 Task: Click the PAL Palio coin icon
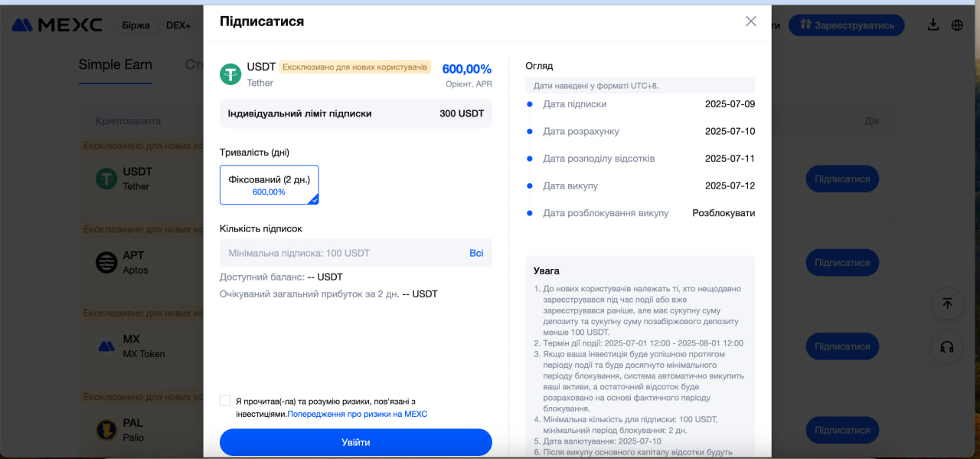coord(106,430)
